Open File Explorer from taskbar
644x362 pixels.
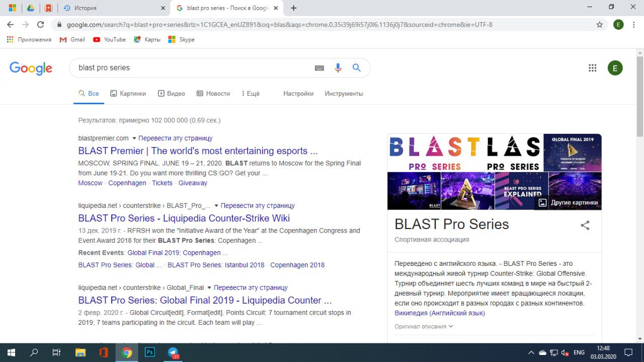point(80,352)
